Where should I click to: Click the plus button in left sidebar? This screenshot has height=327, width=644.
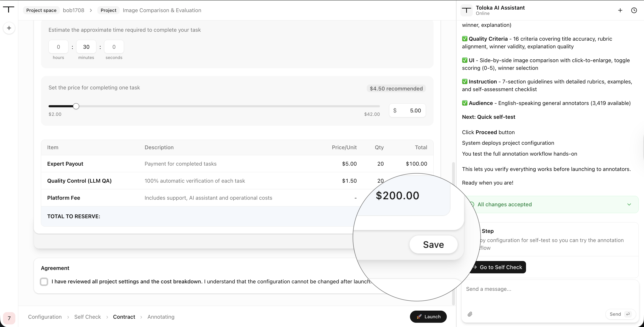(x=9, y=28)
